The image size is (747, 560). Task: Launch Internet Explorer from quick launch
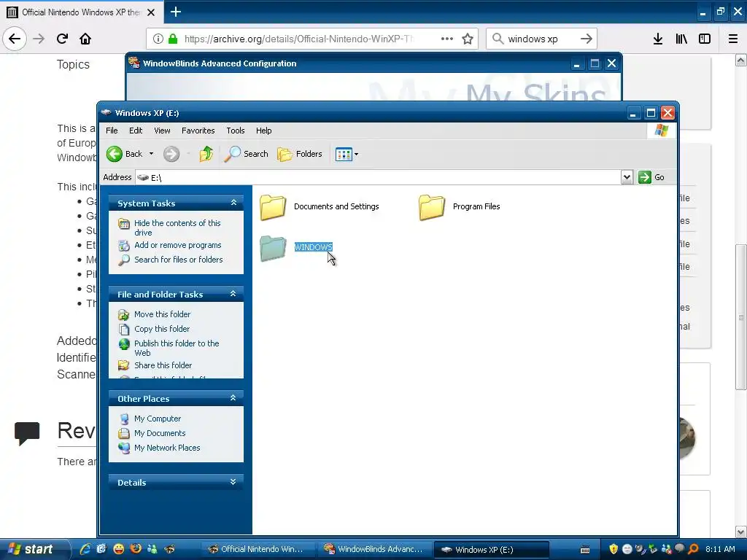85,549
